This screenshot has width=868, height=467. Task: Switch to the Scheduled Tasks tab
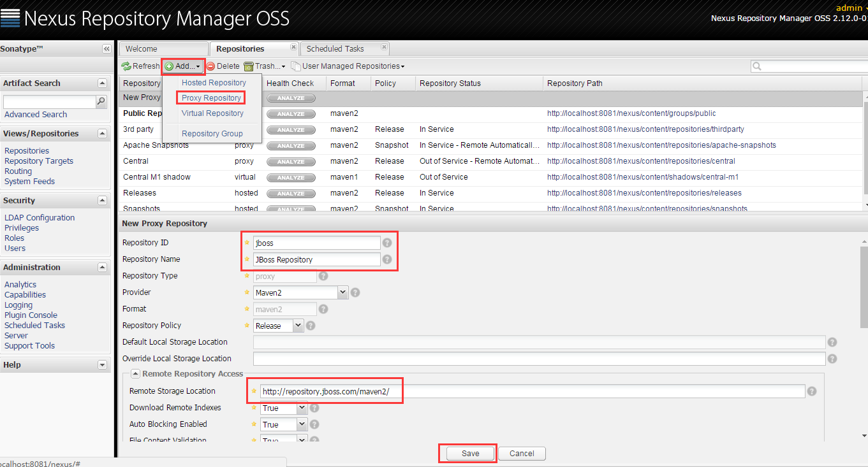(x=344, y=48)
